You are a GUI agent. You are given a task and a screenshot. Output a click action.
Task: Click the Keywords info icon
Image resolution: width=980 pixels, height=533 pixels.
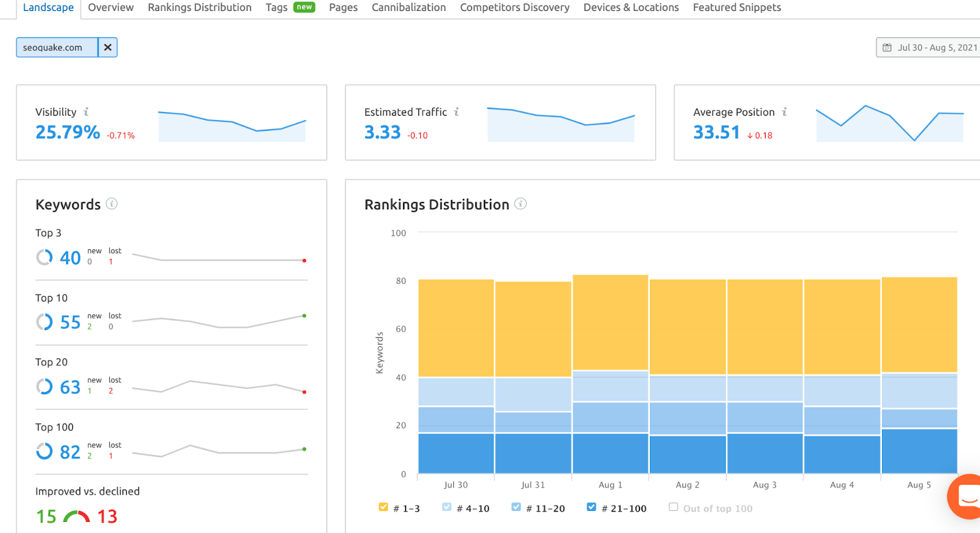(111, 204)
